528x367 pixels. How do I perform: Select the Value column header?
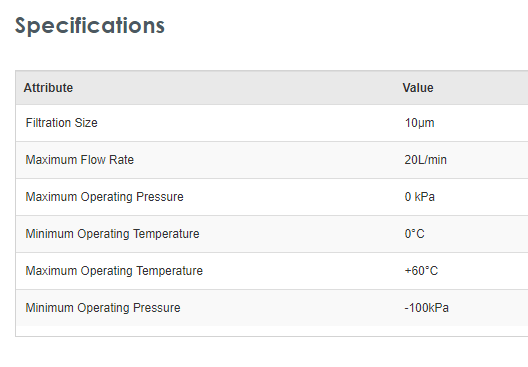point(418,88)
